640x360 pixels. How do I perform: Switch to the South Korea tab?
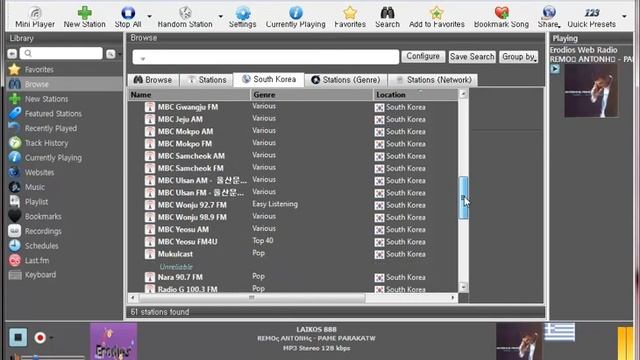(x=269, y=79)
